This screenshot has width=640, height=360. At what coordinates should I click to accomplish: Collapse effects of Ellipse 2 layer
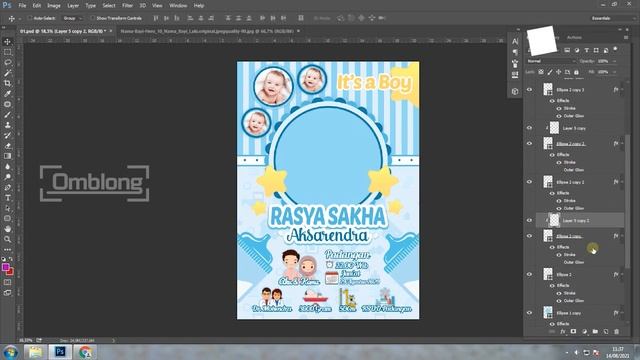coord(622,274)
